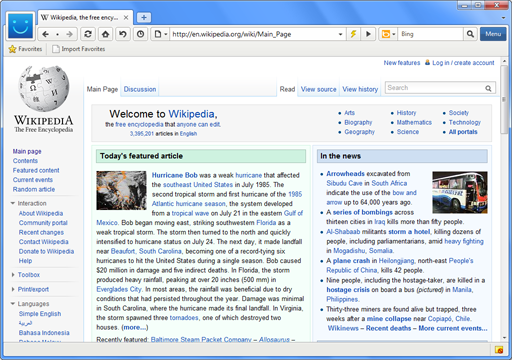Open the address bar URL dropdown
This screenshot has width=512, height=360.
click(x=340, y=34)
